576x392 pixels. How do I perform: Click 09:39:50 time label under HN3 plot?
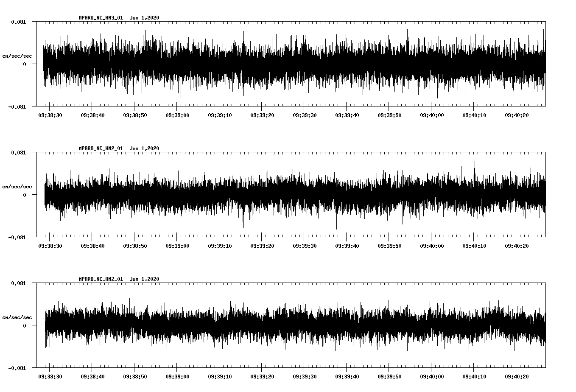coord(389,115)
